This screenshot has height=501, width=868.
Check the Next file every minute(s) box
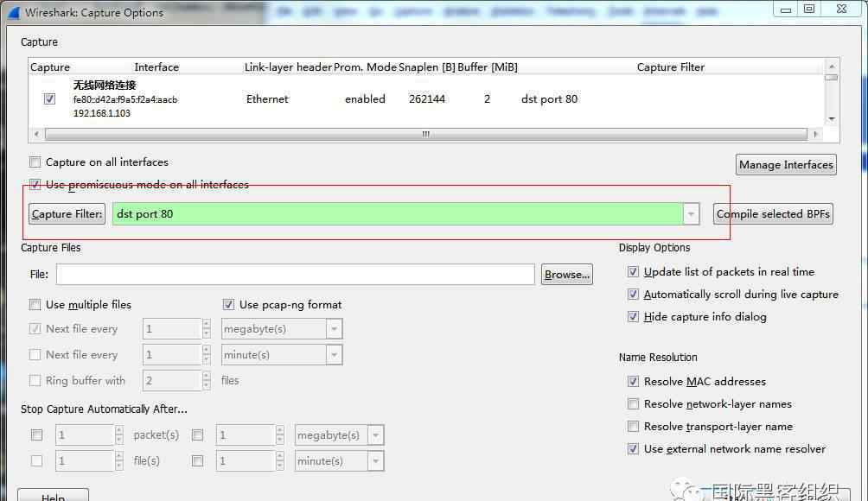point(35,354)
